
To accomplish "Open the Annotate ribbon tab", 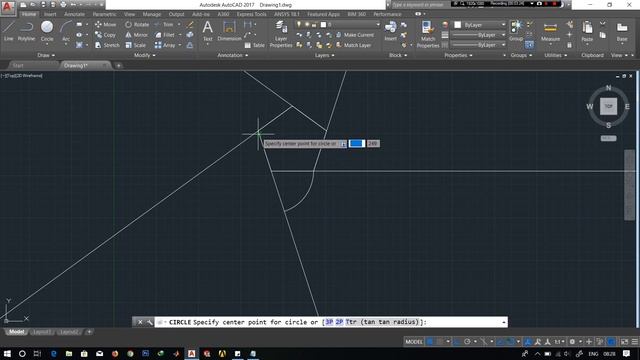I will (74, 14).
